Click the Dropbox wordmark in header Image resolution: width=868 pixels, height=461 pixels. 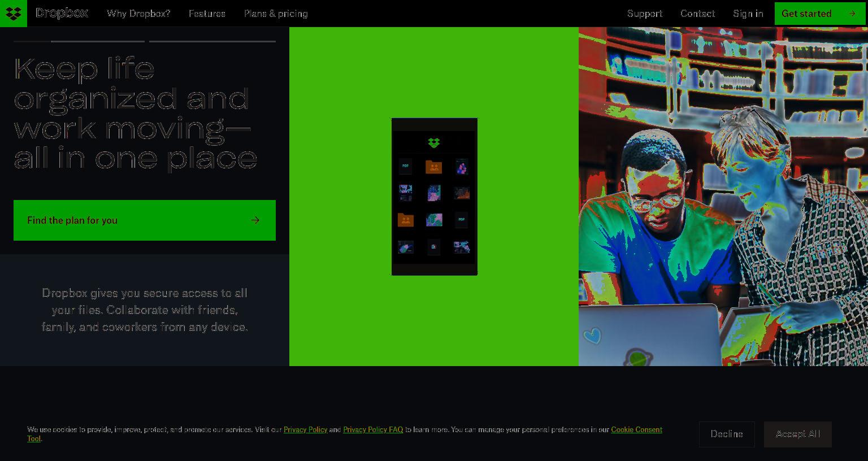pyautogui.click(x=62, y=13)
